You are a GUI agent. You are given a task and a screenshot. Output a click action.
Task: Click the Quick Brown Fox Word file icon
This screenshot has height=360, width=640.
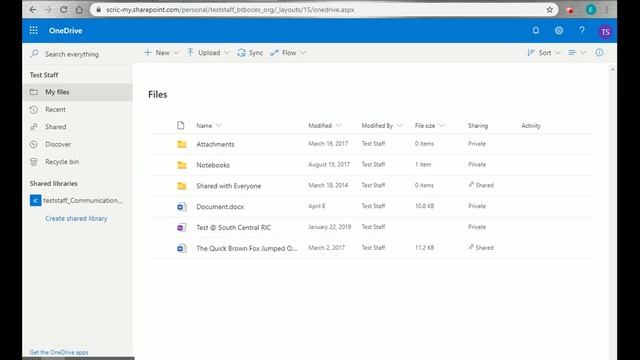pos(182,248)
